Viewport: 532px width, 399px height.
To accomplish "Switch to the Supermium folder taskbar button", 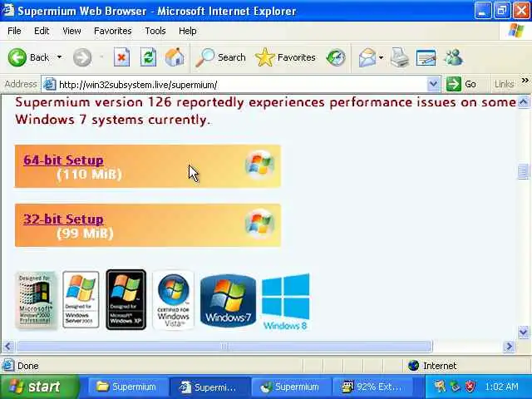I will tap(127, 387).
